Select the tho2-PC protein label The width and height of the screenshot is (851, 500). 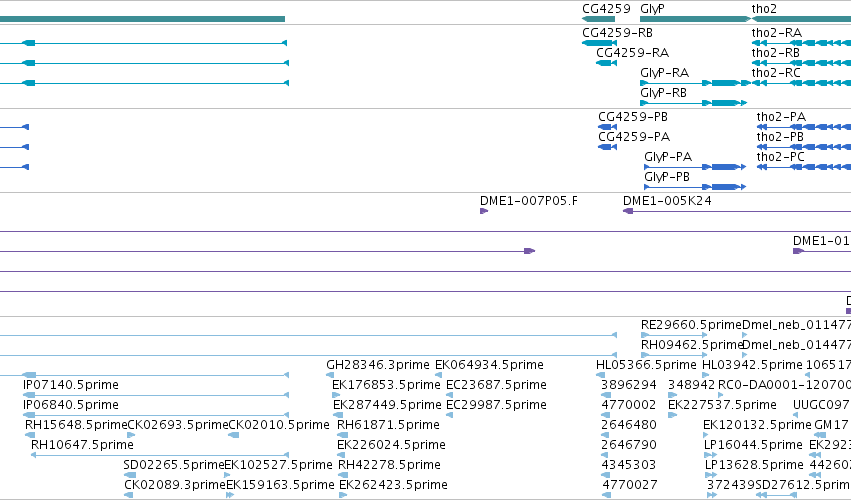pyautogui.click(x=780, y=157)
